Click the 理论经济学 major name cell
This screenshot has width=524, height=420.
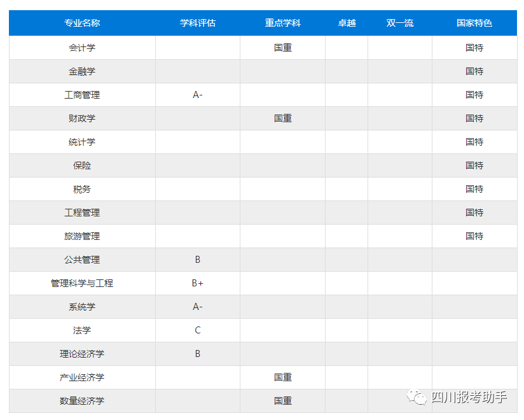[x=82, y=354]
